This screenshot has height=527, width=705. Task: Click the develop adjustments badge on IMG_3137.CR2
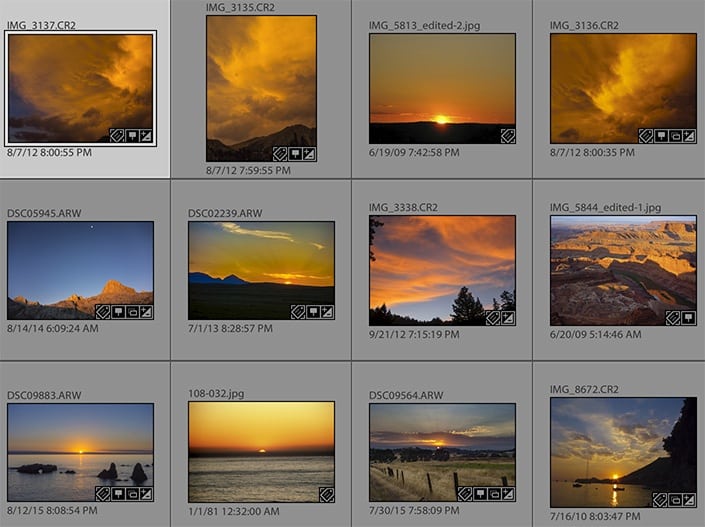click(x=146, y=135)
